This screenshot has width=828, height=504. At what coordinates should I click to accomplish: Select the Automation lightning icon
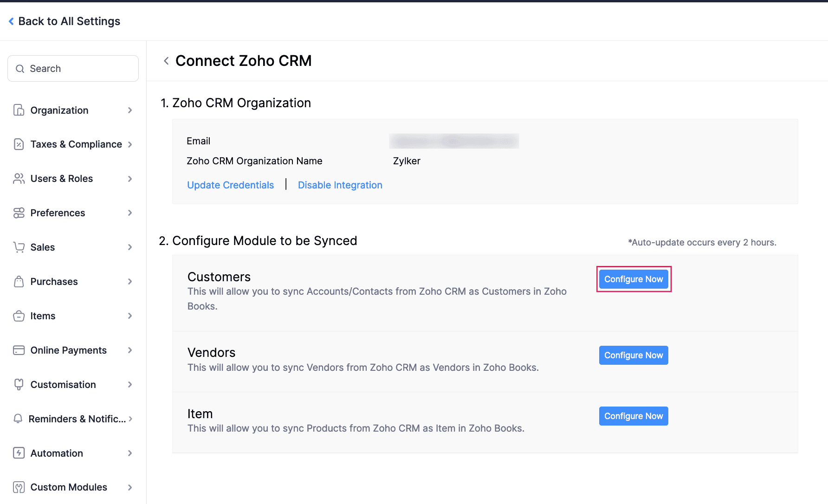[x=19, y=453]
